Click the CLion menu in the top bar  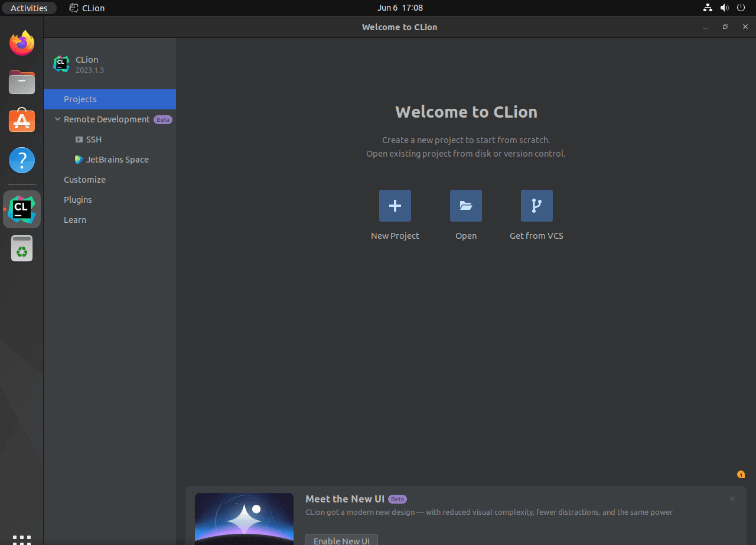pyautogui.click(x=86, y=8)
